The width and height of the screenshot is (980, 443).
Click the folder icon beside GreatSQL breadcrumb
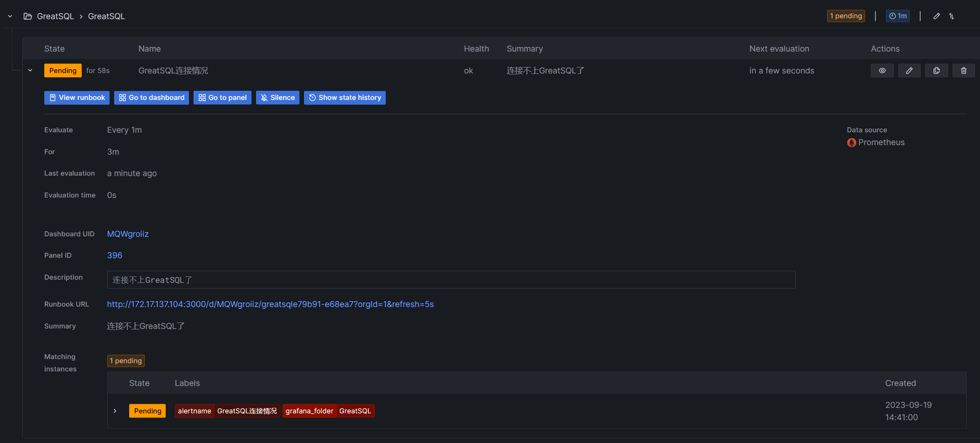(x=28, y=16)
